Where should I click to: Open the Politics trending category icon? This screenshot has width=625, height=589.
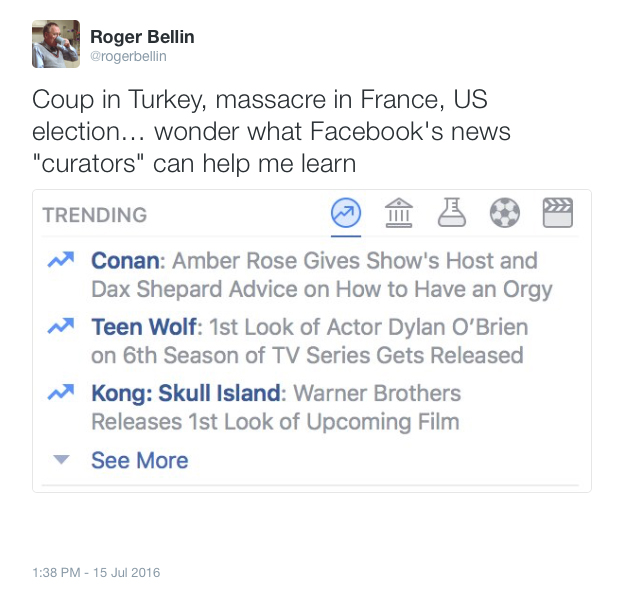click(399, 213)
